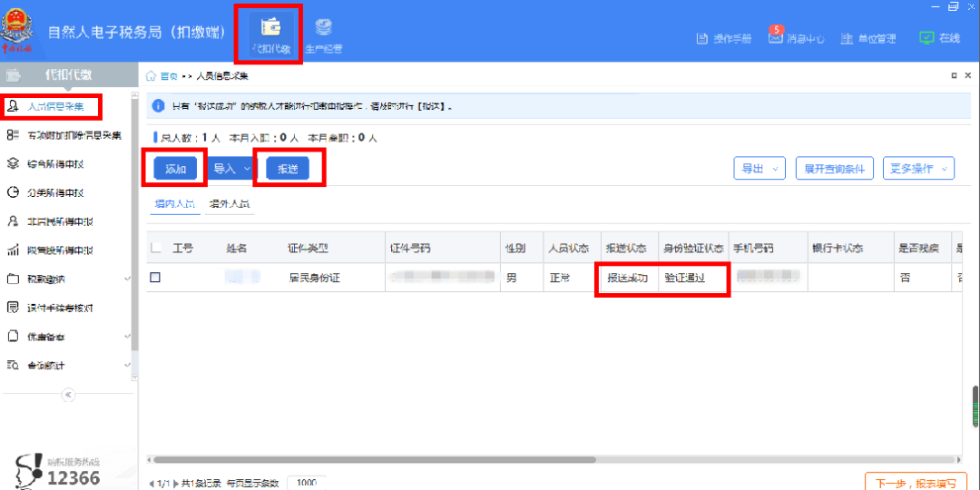Image resolution: width=980 pixels, height=490 pixels.
Task: Open the 导入 dropdown
Action: point(231,168)
